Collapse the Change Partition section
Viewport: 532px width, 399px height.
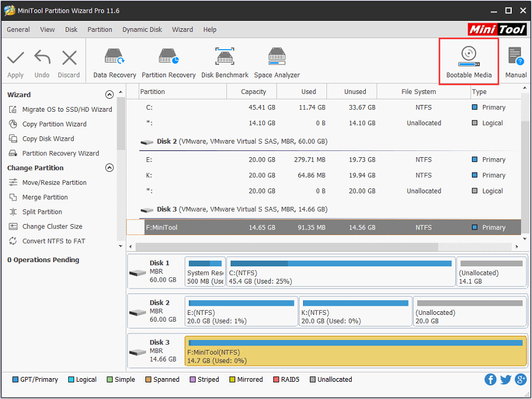(109, 168)
